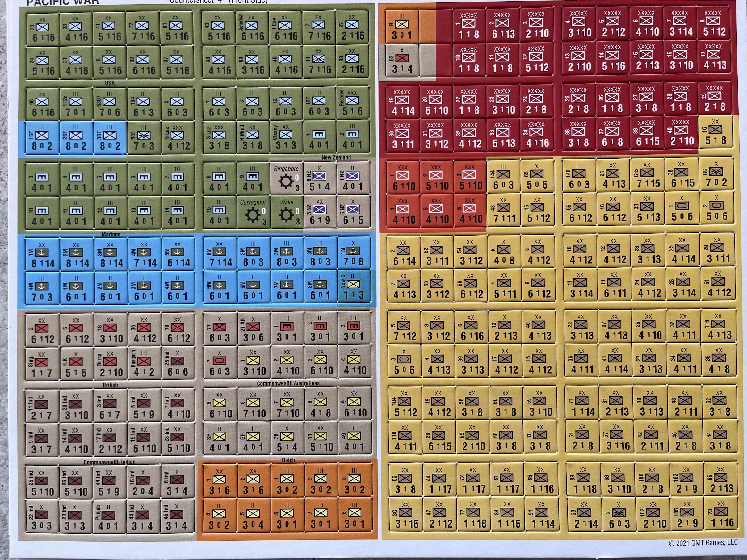The height and width of the screenshot is (560, 747).
Task: Click the 503 airborne regiment counter
Action: click(144, 139)
